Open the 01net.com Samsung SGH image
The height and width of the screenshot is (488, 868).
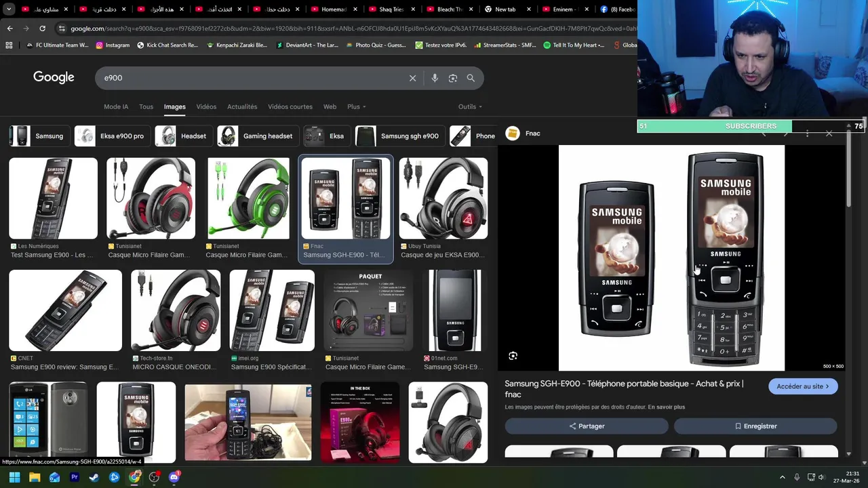pos(454,310)
